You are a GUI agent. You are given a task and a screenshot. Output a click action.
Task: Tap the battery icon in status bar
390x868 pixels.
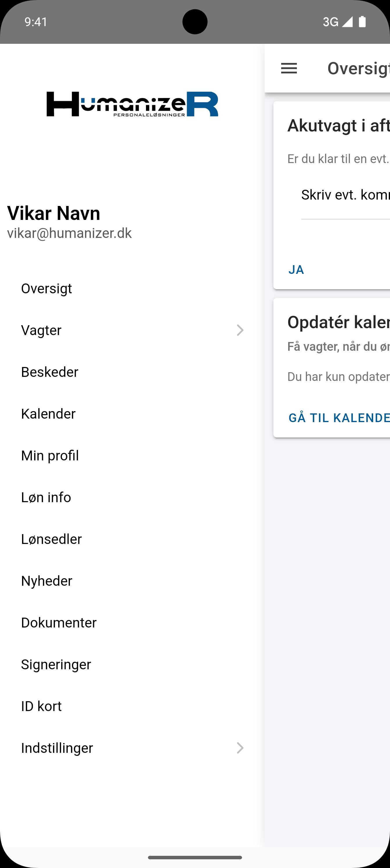click(362, 21)
